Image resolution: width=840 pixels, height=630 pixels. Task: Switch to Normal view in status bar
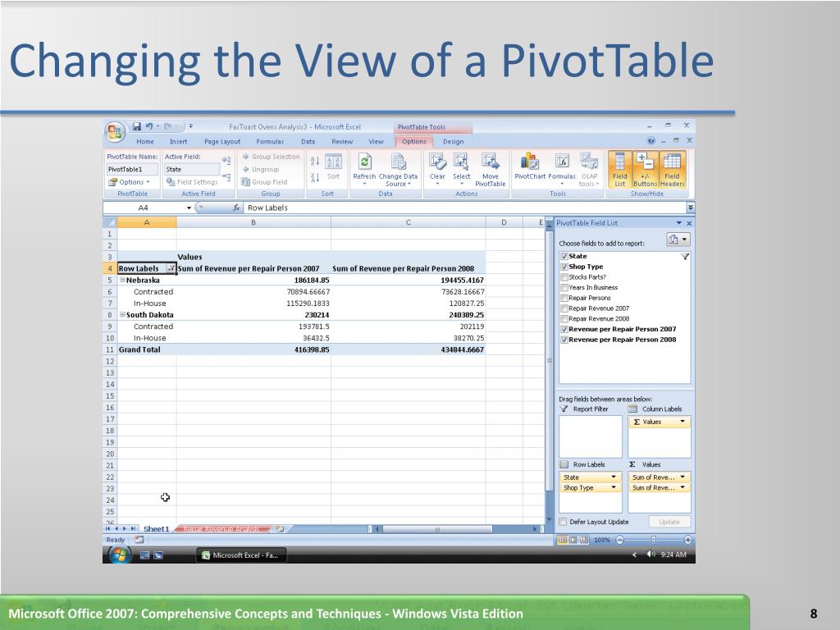[562, 540]
